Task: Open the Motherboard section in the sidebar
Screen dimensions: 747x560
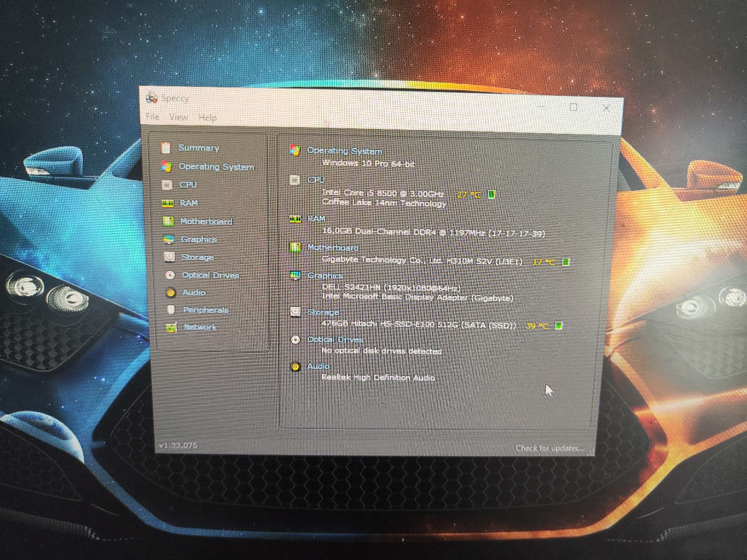Action: pos(205,222)
